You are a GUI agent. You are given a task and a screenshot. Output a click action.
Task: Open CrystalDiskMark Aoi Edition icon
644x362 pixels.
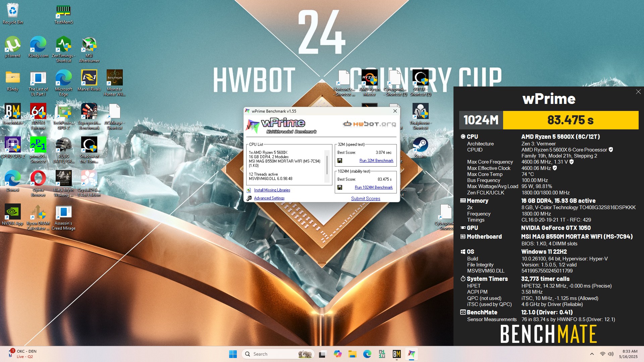[x=89, y=184]
